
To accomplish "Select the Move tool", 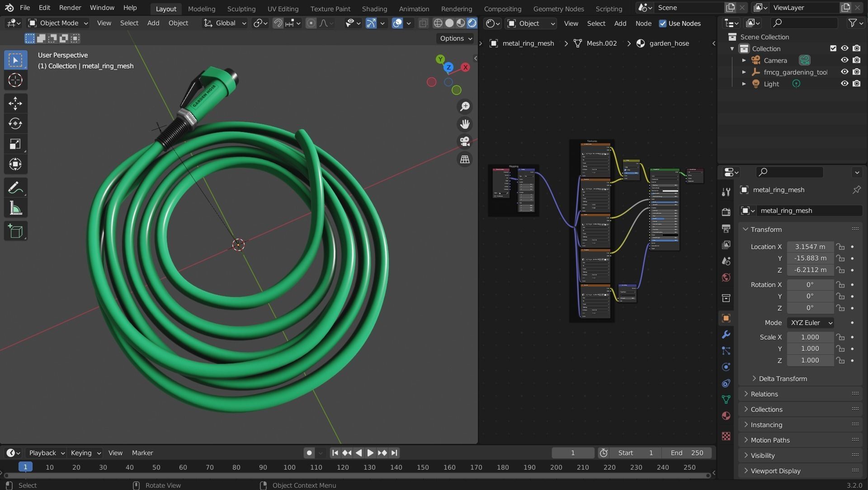I will tap(15, 104).
